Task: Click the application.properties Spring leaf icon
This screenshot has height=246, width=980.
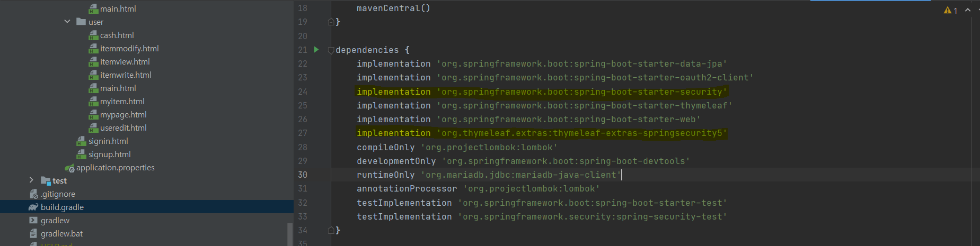Action: point(69,168)
